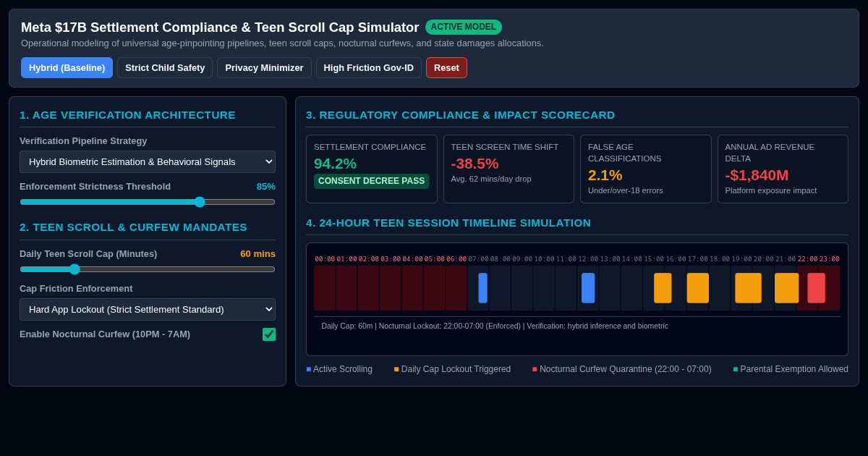Image resolution: width=868 pixels, height=456 pixels.
Task: Open the Cap Friction Enforcement dropdown
Action: click(x=148, y=309)
